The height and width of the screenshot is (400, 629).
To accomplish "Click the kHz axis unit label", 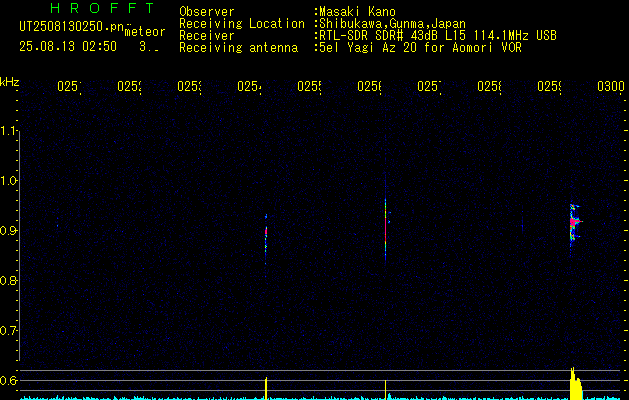I will pos(9,83).
